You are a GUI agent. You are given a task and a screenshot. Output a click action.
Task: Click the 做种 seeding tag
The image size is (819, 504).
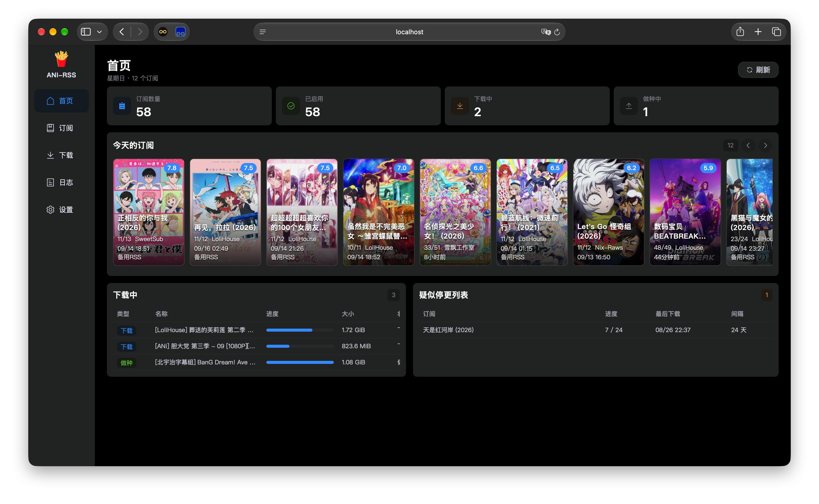(126, 363)
